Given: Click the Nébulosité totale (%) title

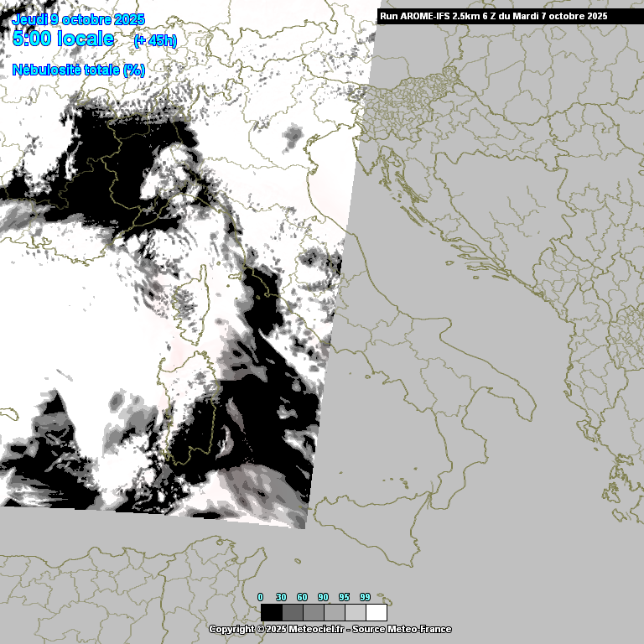Looking at the screenshot, I should coord(79,70).
